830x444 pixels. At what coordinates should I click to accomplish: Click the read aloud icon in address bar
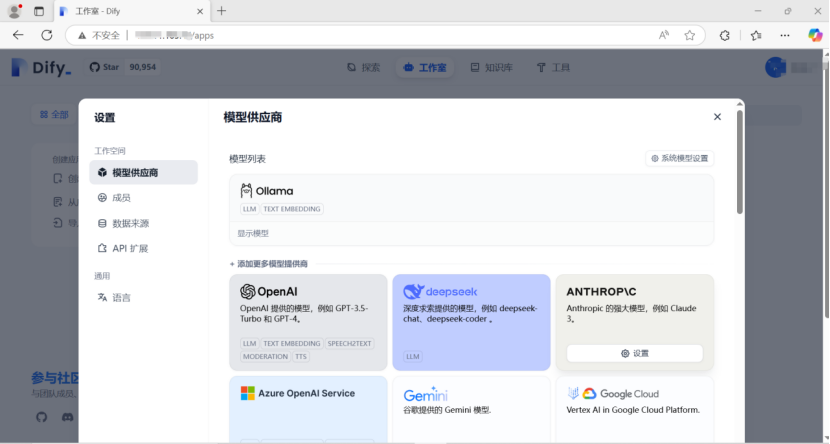click(664, 35)
